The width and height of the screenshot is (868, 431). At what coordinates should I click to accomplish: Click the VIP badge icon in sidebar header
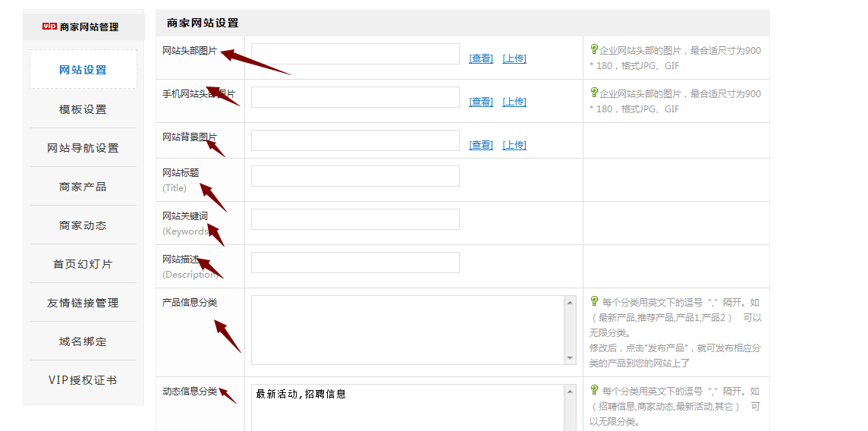pos(49,27)
